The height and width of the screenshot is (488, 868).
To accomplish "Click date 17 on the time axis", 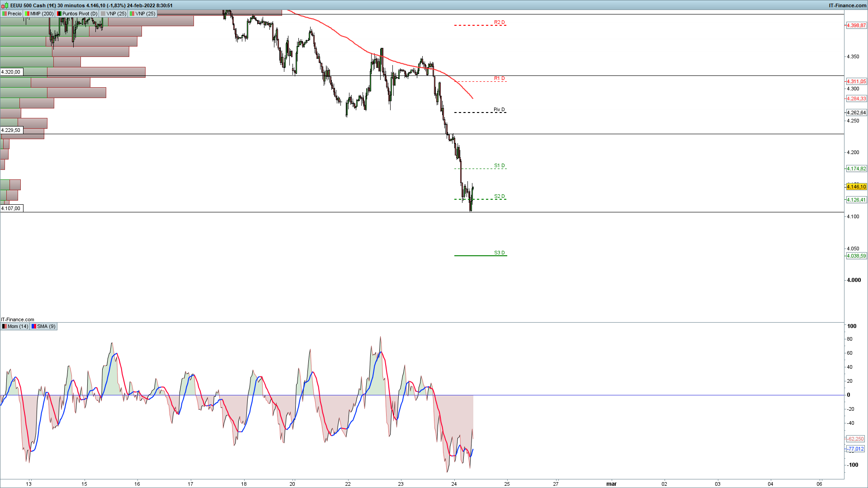I will pos(190,484).
